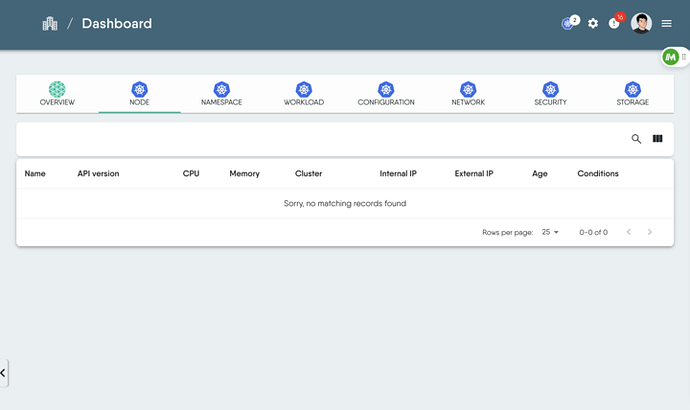Open the Workload tab

[x=304, y=94]
